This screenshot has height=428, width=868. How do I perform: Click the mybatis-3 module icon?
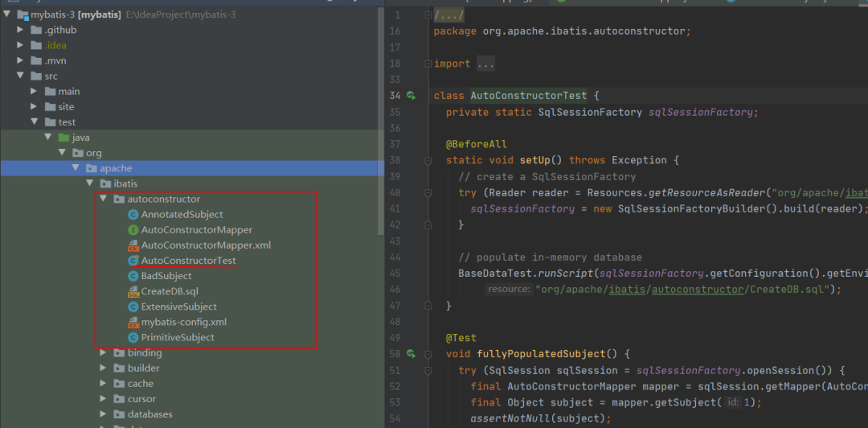[x=23, y=15]
